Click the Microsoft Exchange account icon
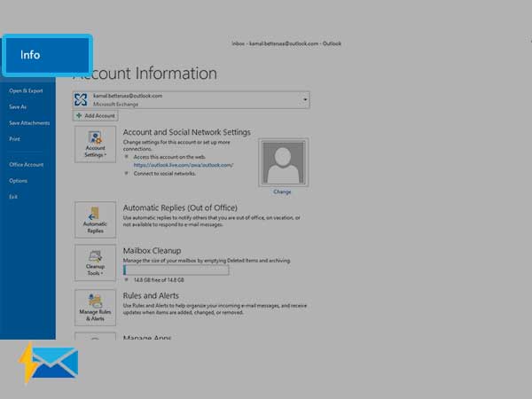Image resolution: width=532 pixels, height=399 pixels. click(81, 99)
